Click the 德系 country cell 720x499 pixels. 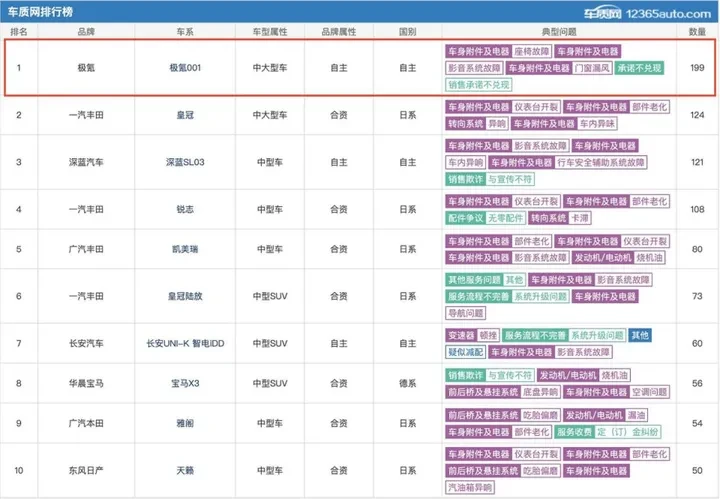point(408,383)
